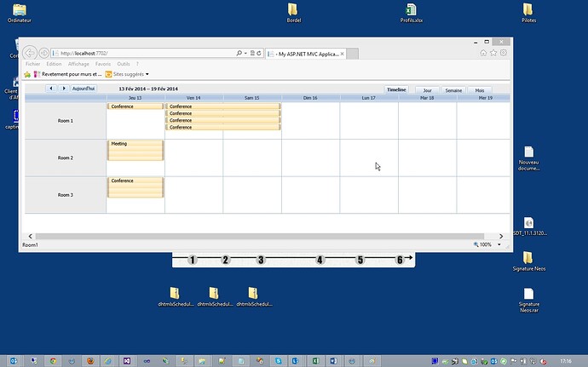Switch to the Semaine view tab
This screenshot has height=367, width=588.
(453, 90)
